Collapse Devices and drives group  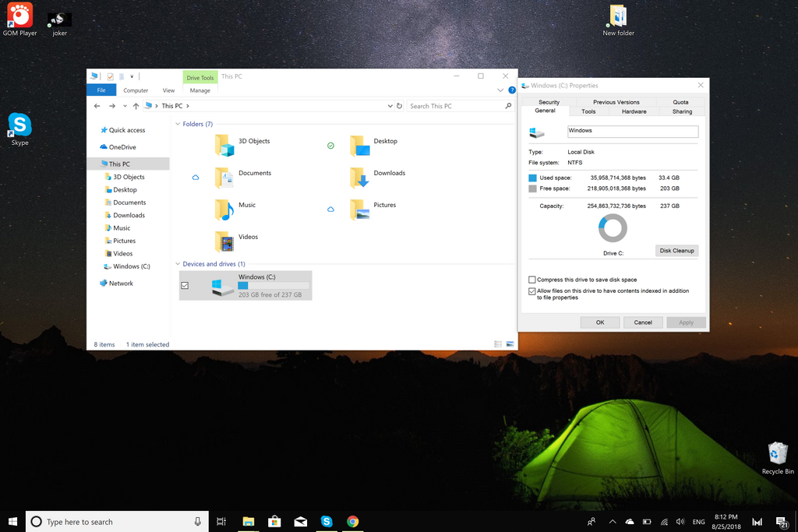click(178, 264)
